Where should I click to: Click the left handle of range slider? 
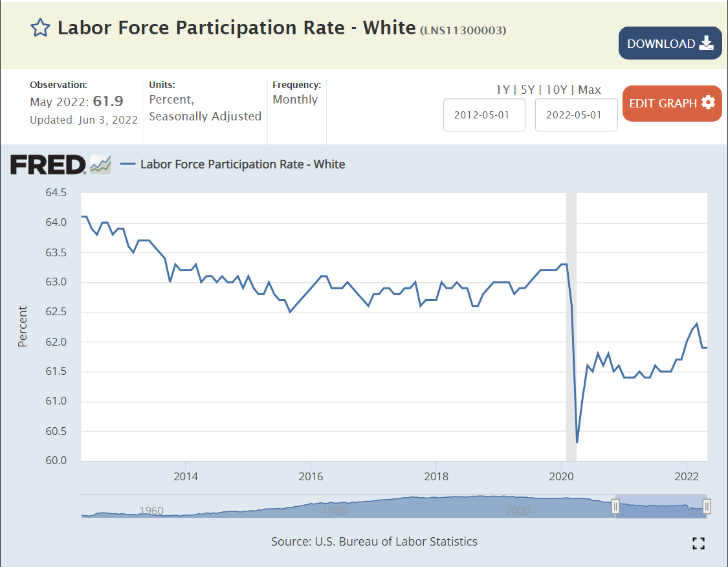616,506
